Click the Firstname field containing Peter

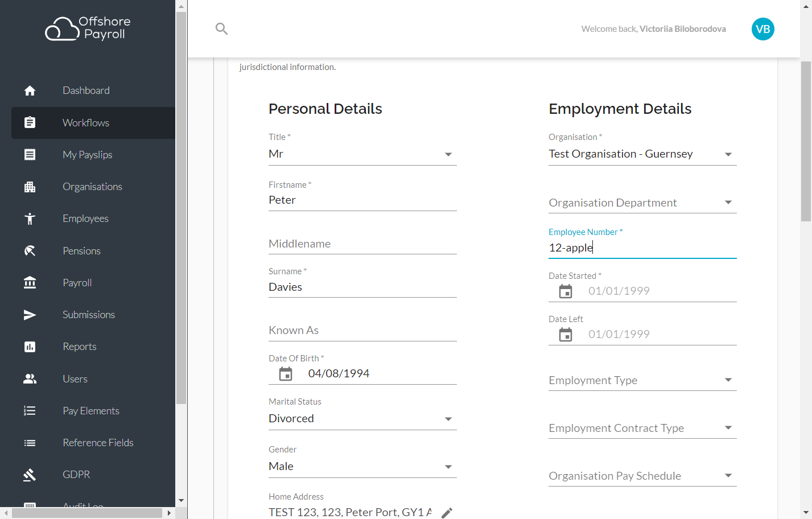[x=362, y=200]
